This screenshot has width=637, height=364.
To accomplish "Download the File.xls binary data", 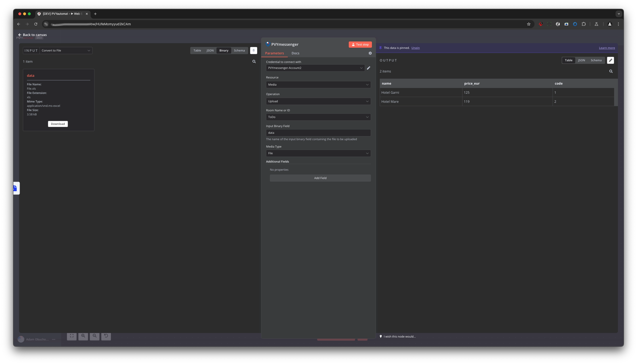I will (x=58, y=124).
